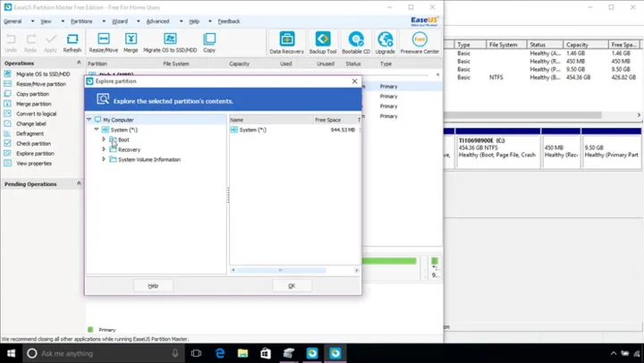Open the Help menu
This screenshot has height=363, width=644.
click(194, 21)
